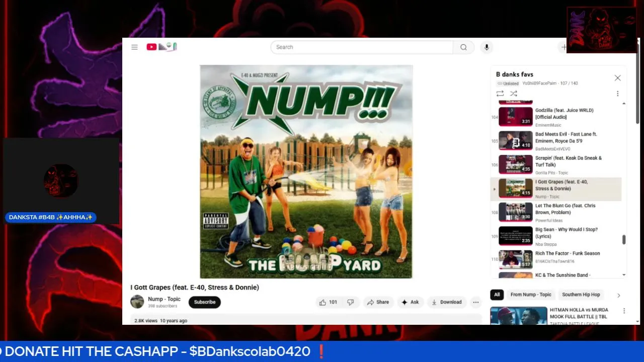Open playlist panel three-dot menu
Viewport: 644px width, 362px height.
[617, 94]
